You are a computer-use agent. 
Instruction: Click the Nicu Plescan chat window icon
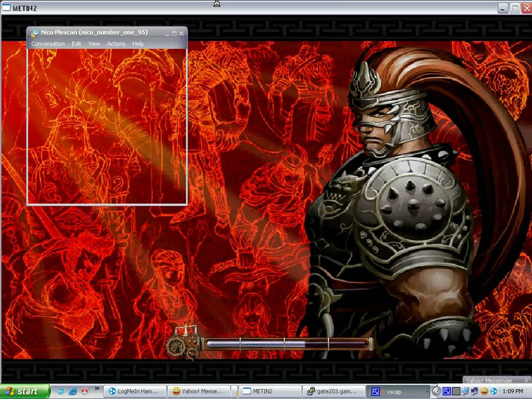tap(34, 33)
